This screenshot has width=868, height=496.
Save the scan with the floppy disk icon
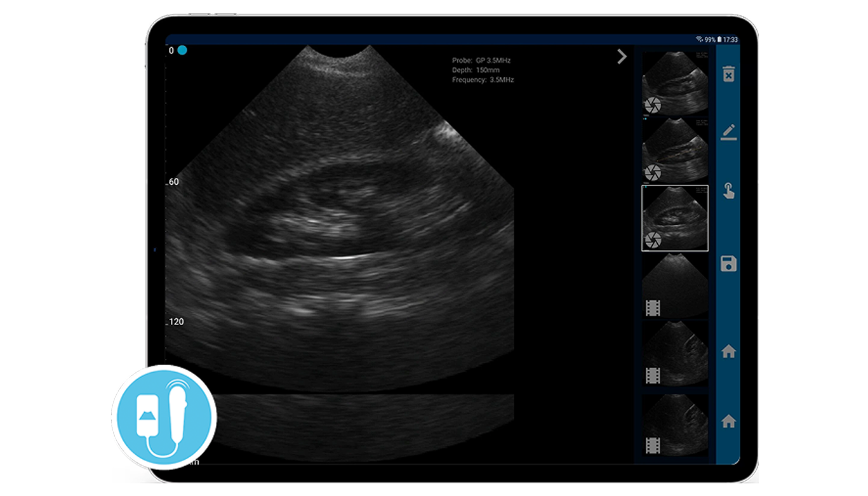pyautogui.click(x=728, y=264)
